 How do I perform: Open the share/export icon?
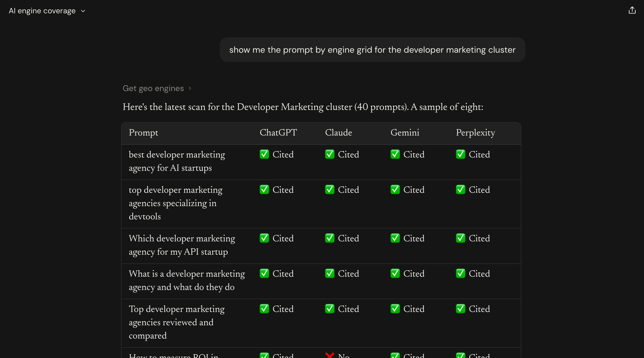pyautogui.click(x=632, y=10)
